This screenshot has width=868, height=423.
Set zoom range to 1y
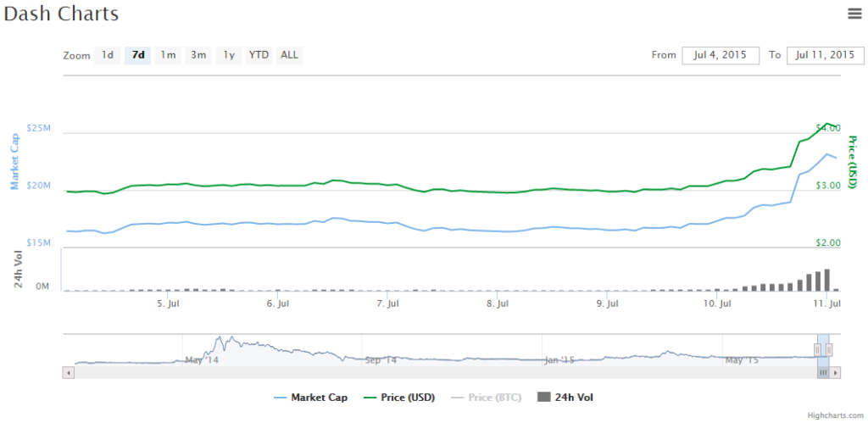point(229,55)
